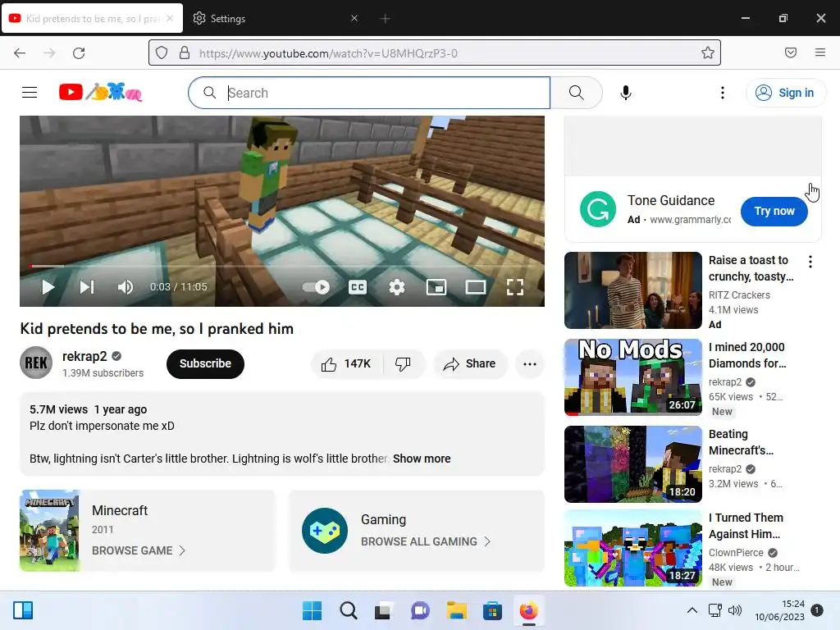Open the Gaming category icon

coord(325,531)
